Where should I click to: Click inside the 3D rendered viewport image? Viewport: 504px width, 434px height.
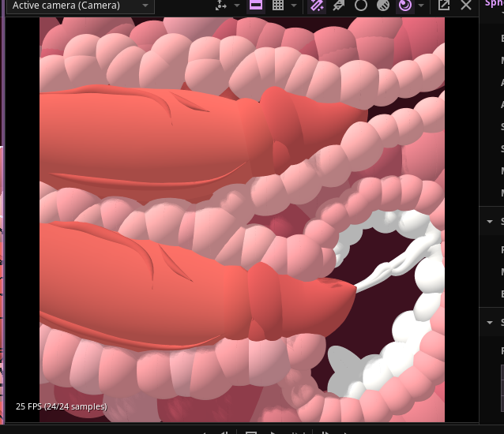point(242,219)
